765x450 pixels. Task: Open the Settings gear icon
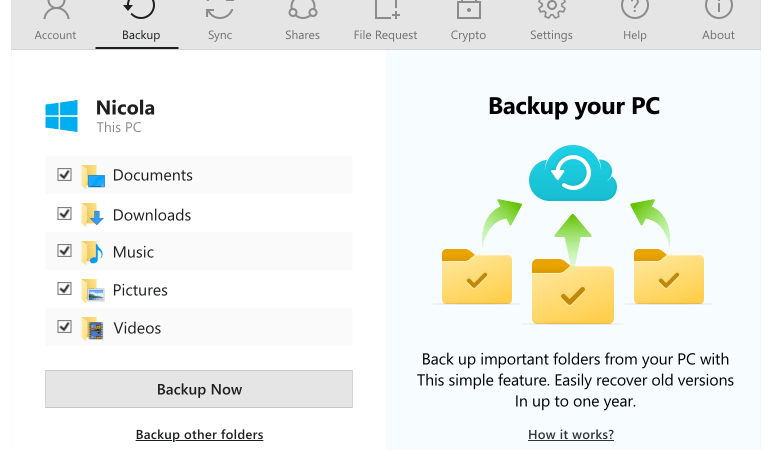pos(551,9)
